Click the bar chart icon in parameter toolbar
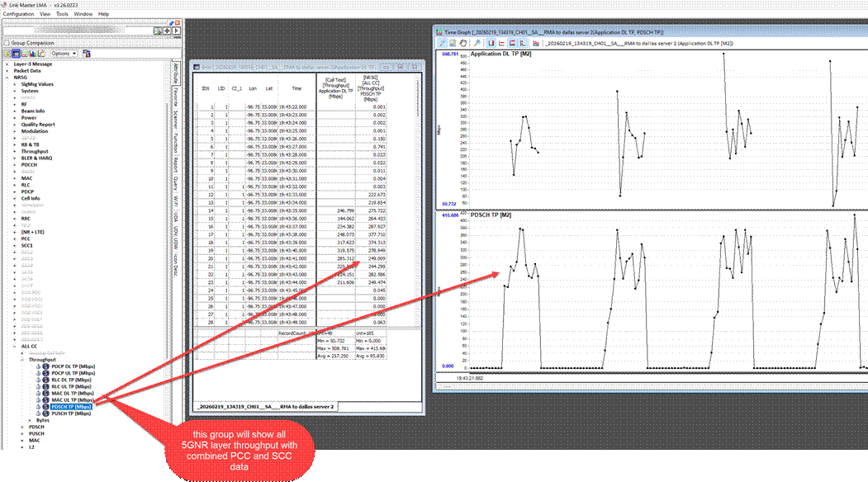The width and height of the screenshot is (868, 482). coord(34,53)
